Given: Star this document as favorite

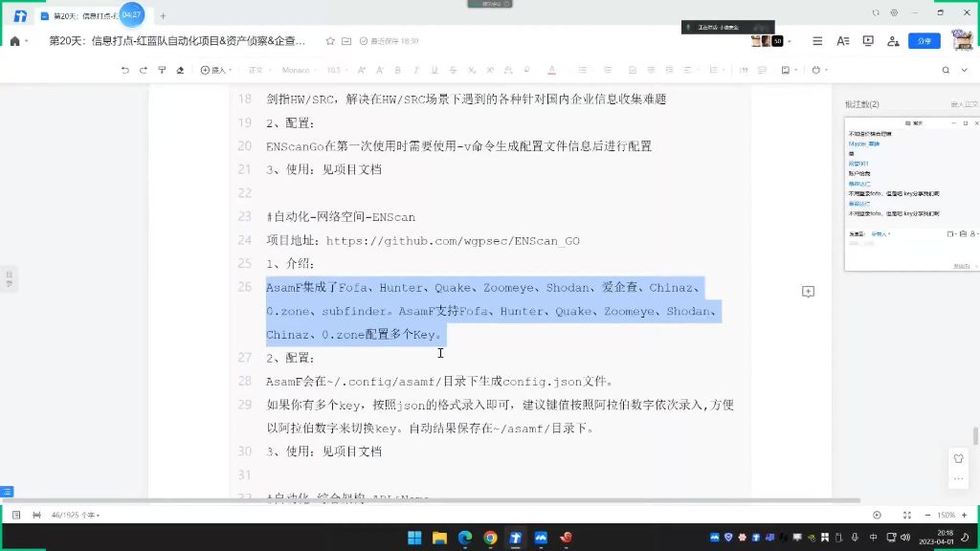Looking at the screenshot, I should point(330,41).
